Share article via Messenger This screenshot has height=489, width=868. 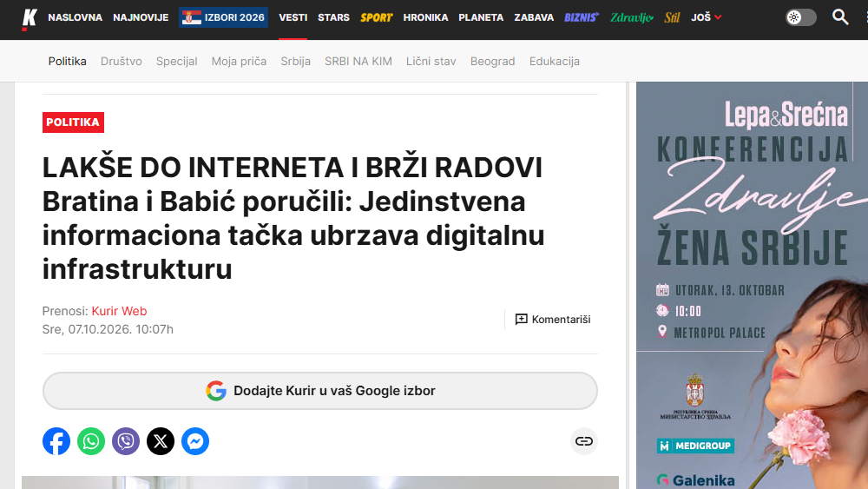pos(195,441)
